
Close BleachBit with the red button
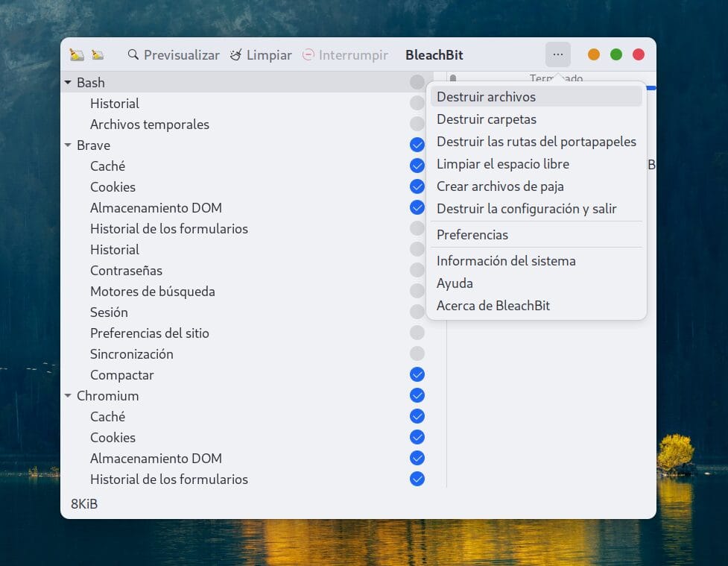pyautogui.click(x=639, y=55)
